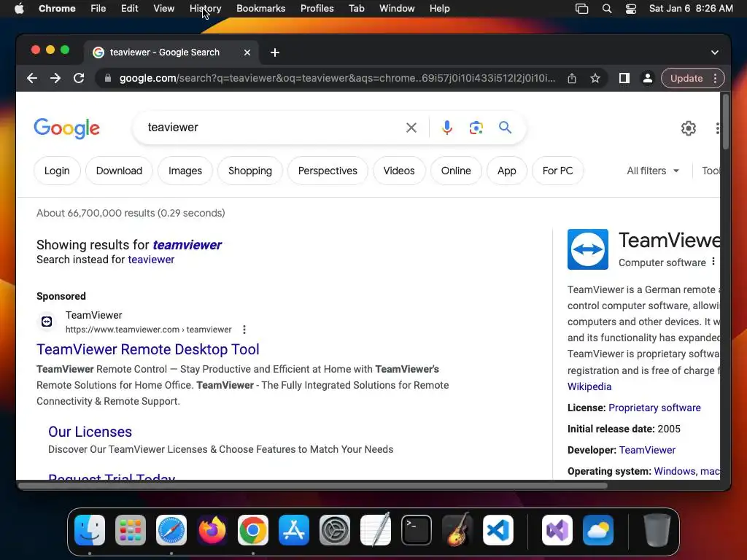Open the Trash in the Dock
Viewport: 747px width, 560px height.
point(657,530)
